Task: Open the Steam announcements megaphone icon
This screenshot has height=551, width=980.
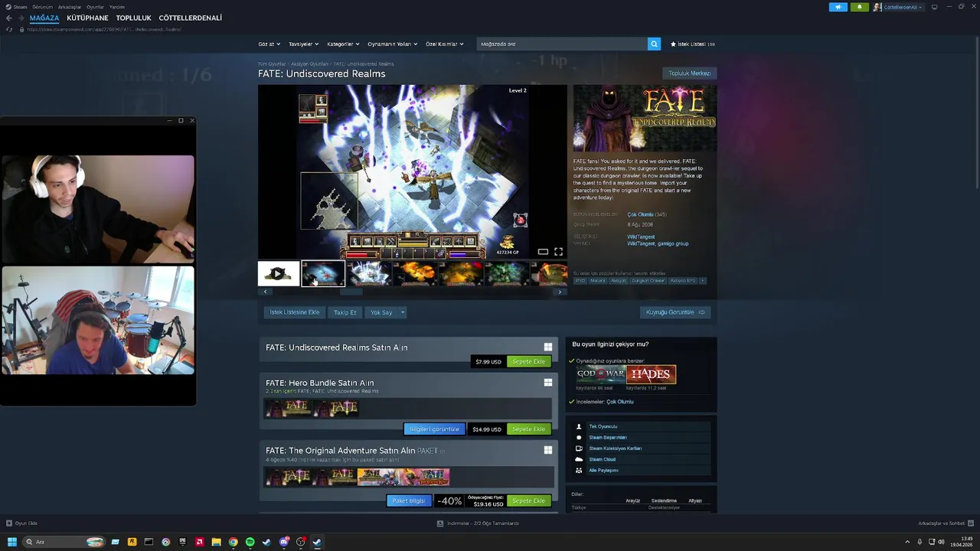Action: pyautogui.click(x=838, y=7)
